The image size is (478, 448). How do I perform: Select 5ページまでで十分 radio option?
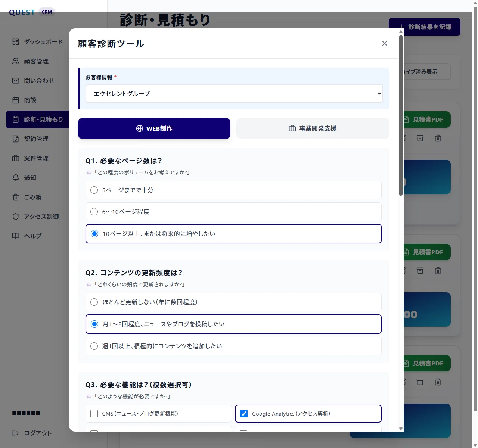[233, 190]
